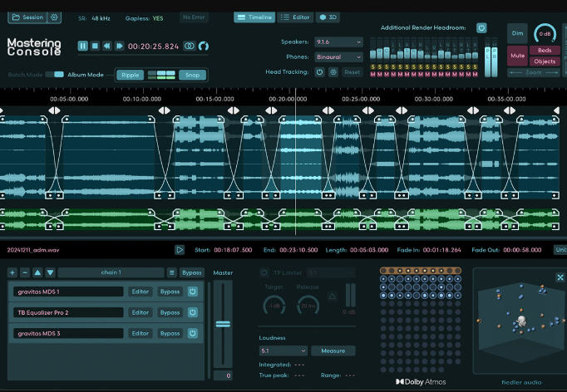
Task: Click the Measure loudness button
Action: coord(333,350)
